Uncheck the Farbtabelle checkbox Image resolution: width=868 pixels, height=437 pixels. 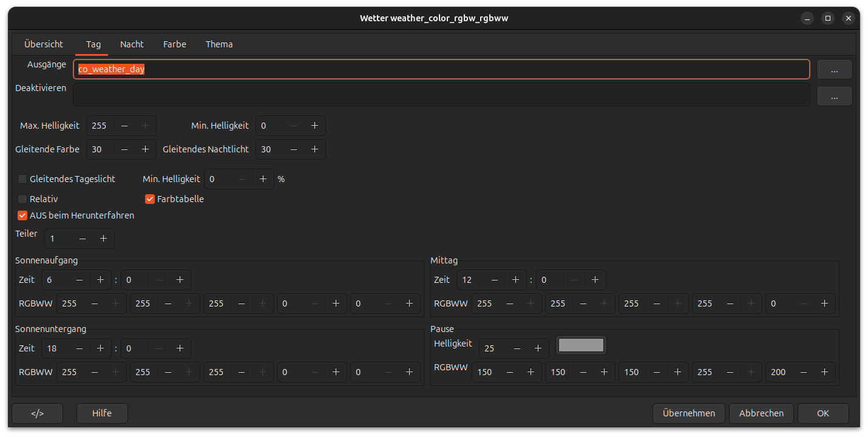tap(150, 199)
